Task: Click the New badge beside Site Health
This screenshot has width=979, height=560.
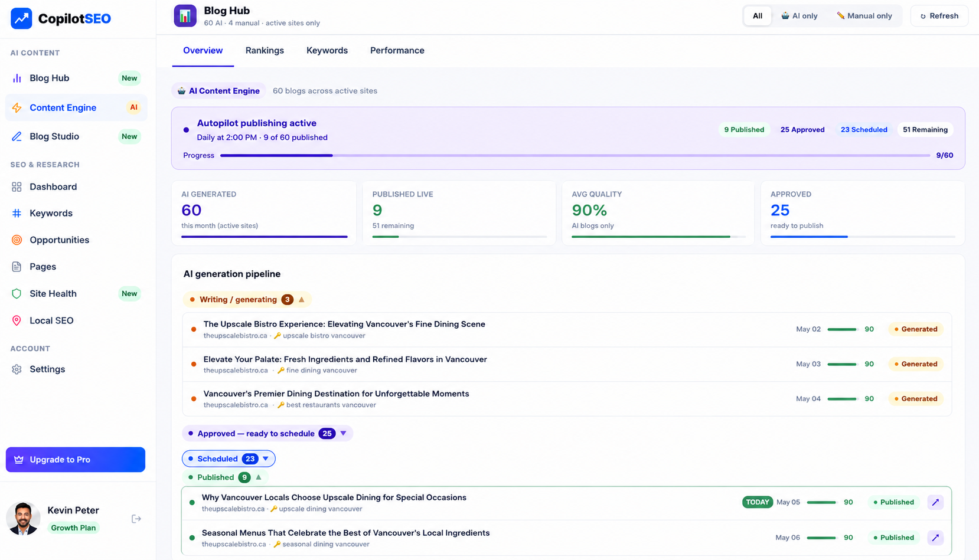Action: pos(129,293)
